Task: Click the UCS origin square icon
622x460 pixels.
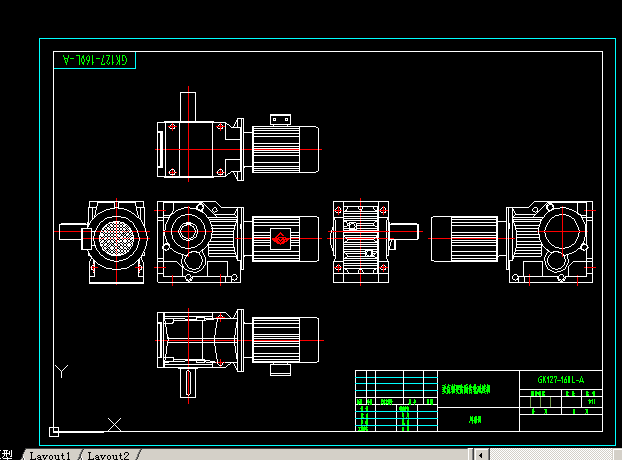Action: tap(54, 431)
